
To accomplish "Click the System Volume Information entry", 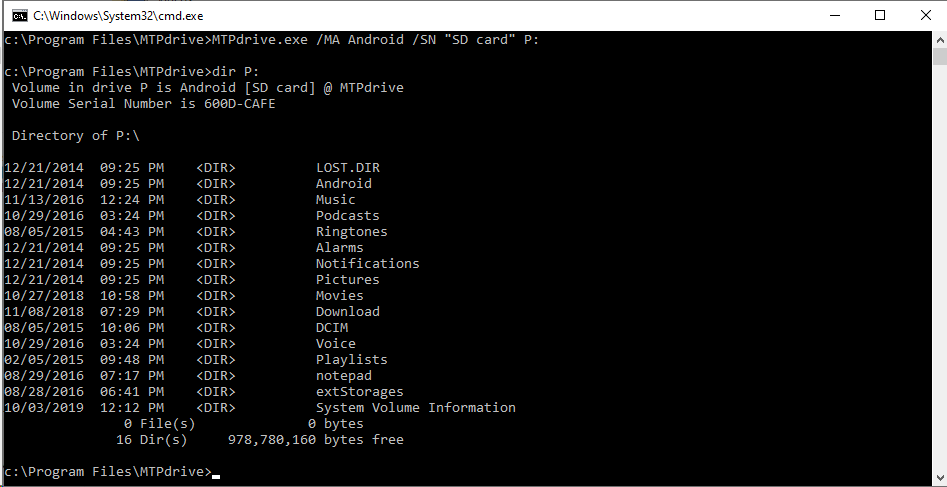I will pyautogui.click(x=415, y=408).
